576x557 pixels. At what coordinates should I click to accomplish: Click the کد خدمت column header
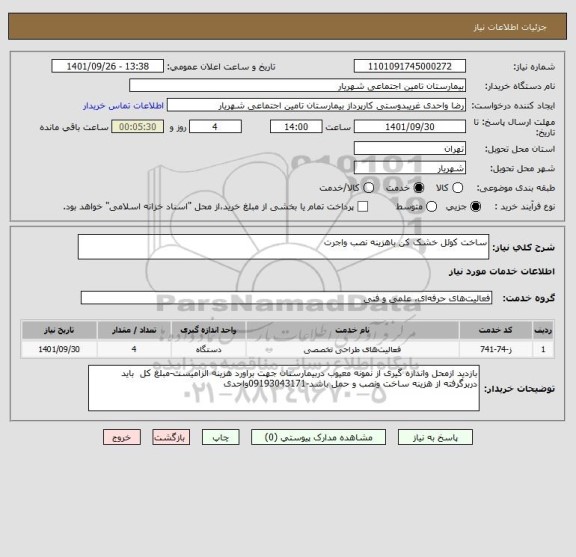tap(495, 330)
